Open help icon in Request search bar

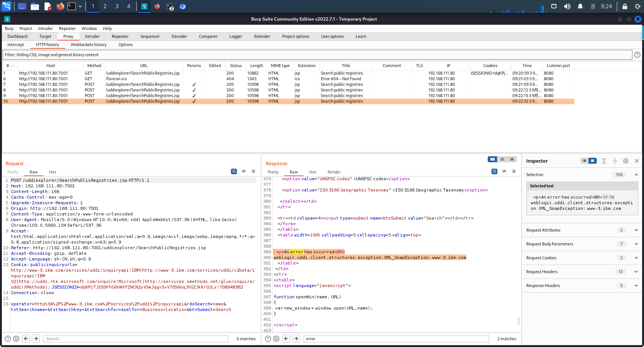7,339
